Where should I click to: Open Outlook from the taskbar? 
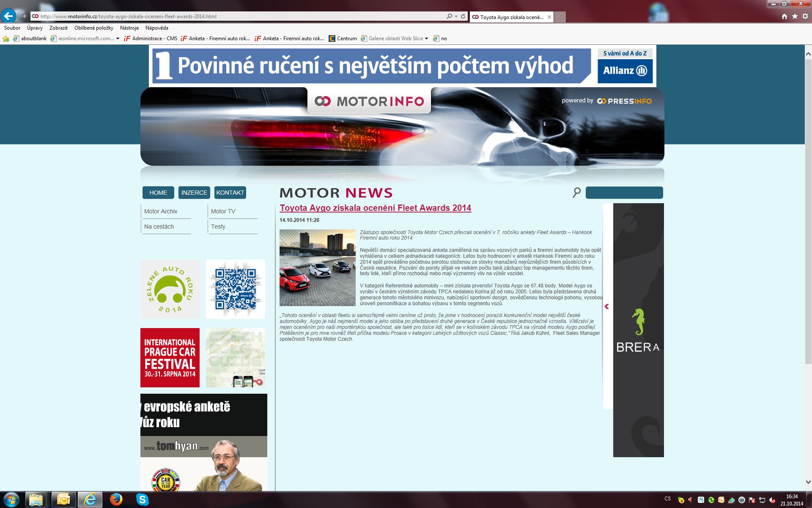64,500
